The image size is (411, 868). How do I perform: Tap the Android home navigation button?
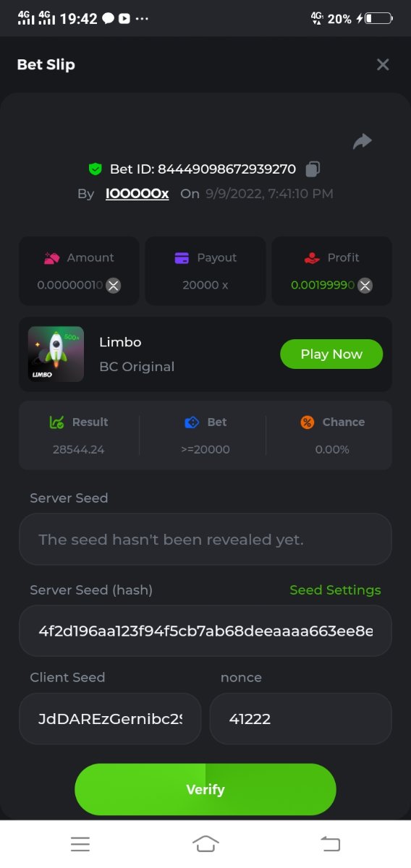(205, 843)
